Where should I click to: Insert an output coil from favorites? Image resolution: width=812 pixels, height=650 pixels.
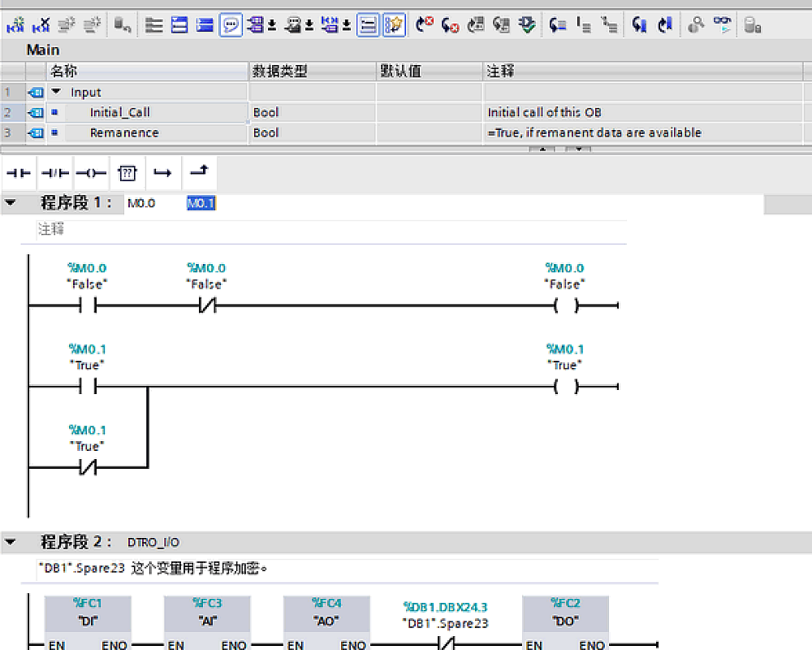click(90, 173)
